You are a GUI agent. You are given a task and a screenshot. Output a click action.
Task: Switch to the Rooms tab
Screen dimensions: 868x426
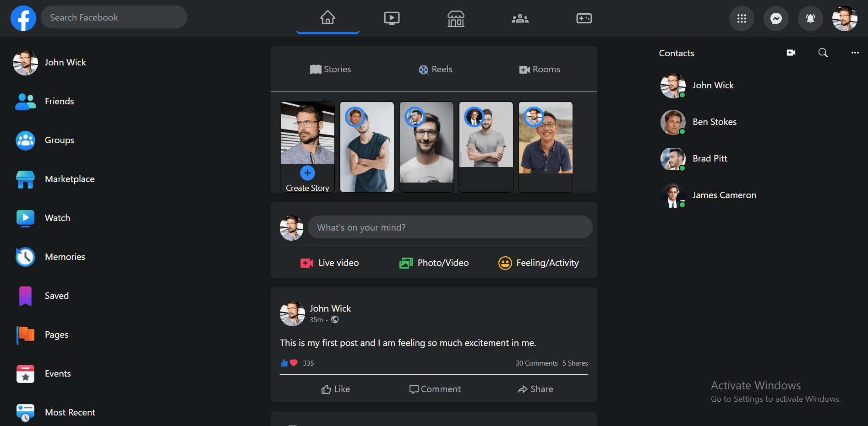pyautogui.click(x=540, y=70)
